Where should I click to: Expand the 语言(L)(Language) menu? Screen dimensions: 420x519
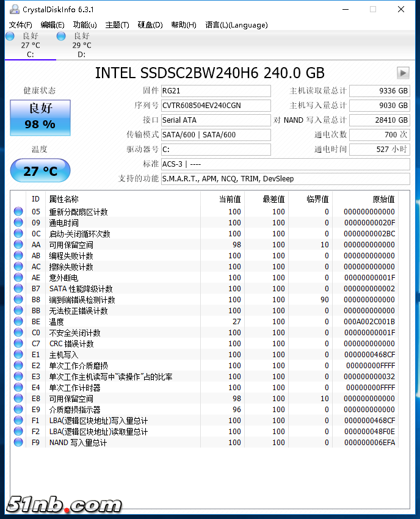[x=236, y=25]
